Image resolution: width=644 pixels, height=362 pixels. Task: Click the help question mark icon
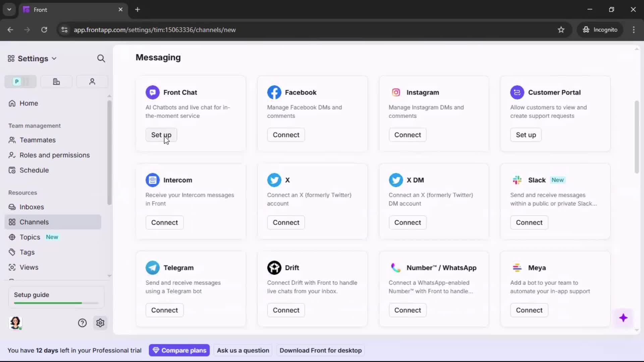point(82,323)
